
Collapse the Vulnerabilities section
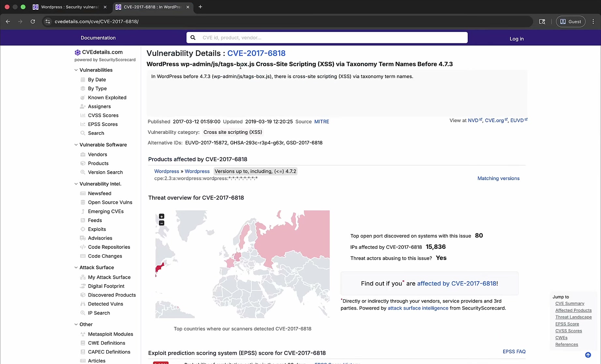76,70
